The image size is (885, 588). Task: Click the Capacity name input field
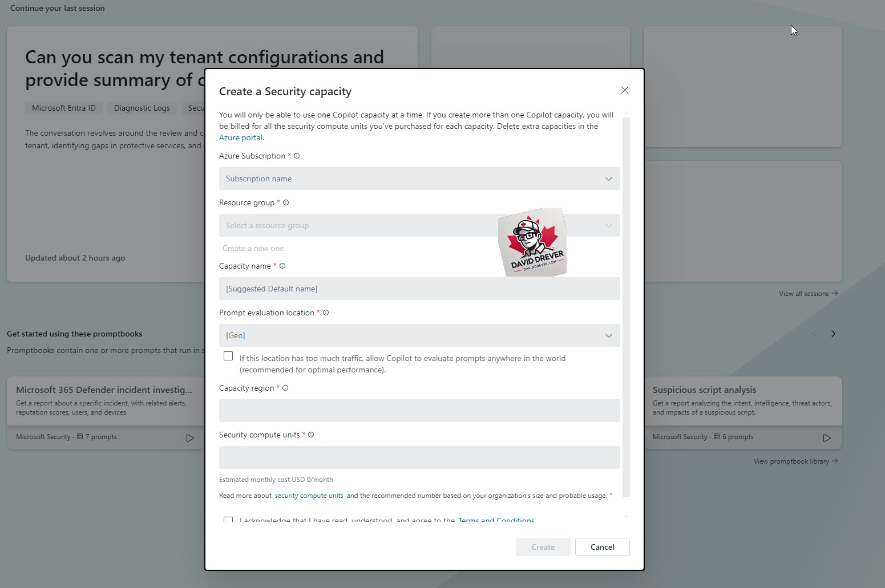419,289
